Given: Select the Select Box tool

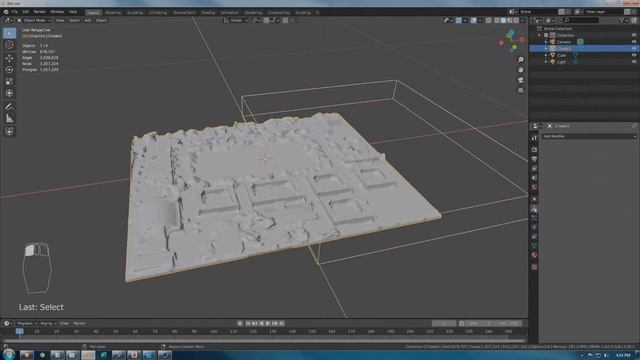Looking at the screenshot, I should (9, 33).
